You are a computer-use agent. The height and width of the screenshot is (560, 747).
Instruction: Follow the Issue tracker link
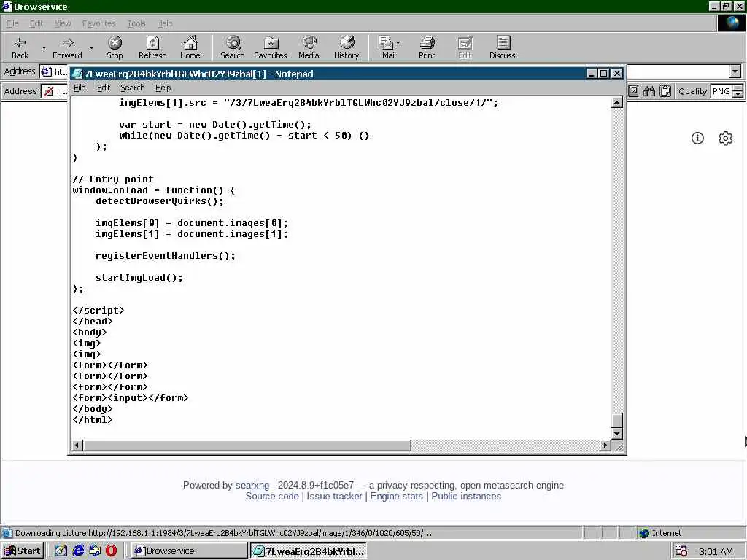(334, 496)
